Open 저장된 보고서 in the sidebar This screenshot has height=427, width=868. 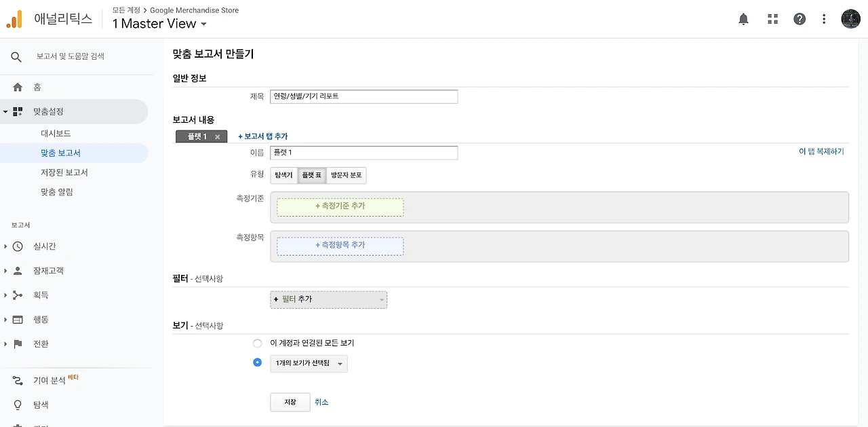[64, 172]
